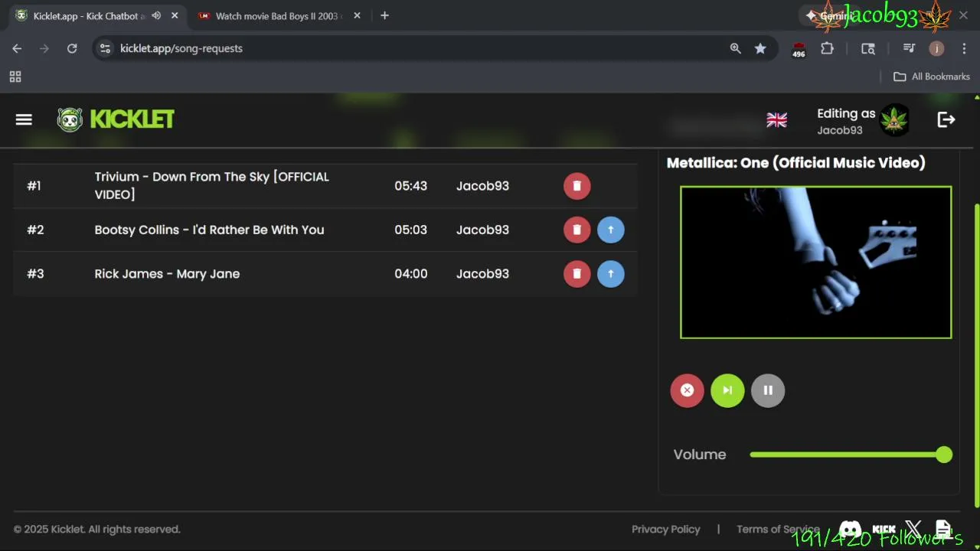Close the Bad Boys II tab
Viewport: 980px width, 551px height.
tap(357, 15)
